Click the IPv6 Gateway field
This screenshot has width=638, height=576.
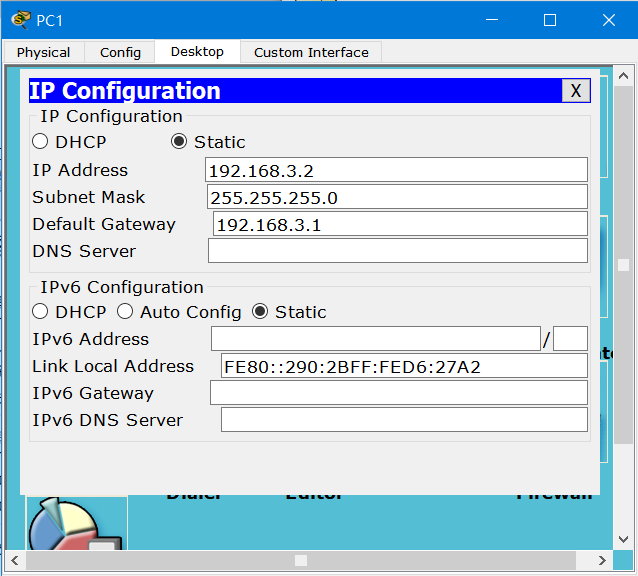coord(399,393)
